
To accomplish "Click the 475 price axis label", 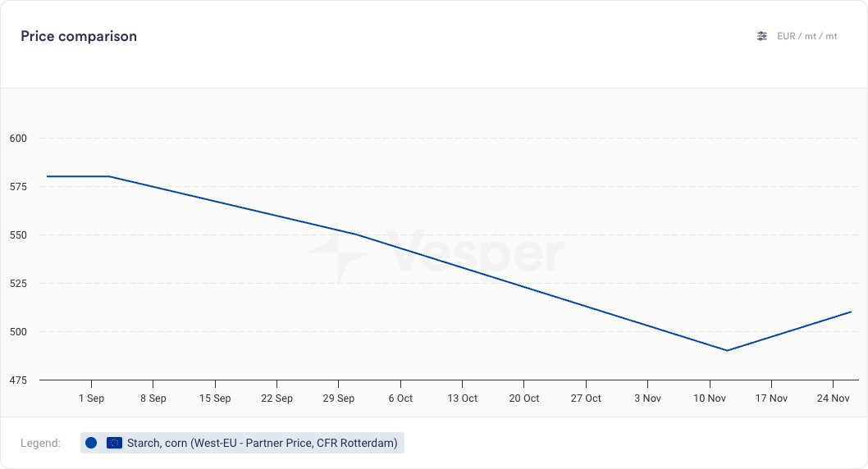I will click(18, 380).
